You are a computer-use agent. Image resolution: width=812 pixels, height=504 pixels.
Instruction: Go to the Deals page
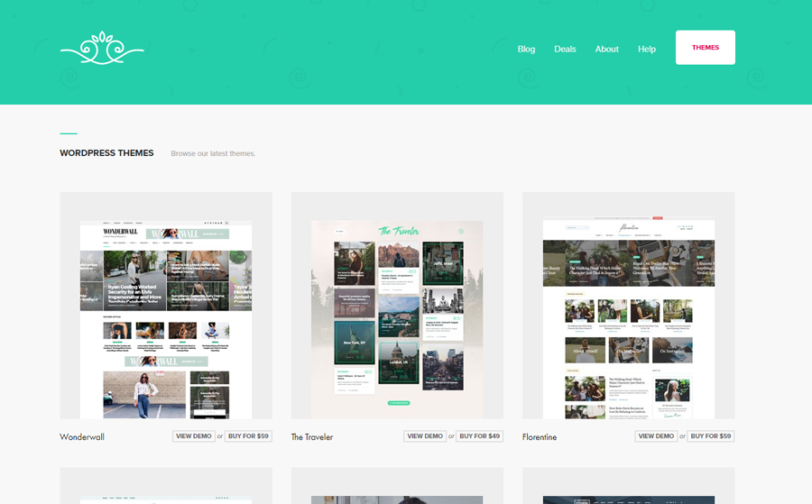coord(565,49)
